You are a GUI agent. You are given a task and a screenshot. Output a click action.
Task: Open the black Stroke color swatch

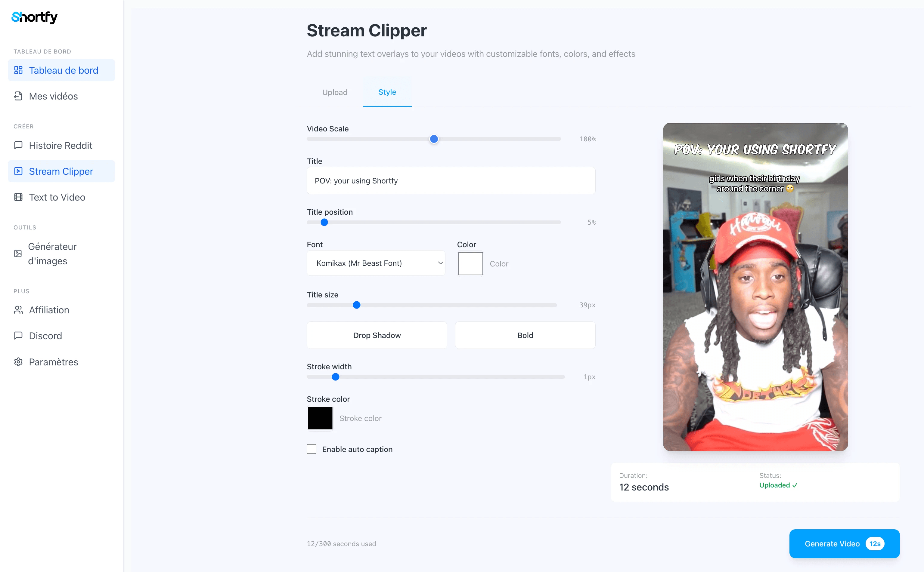click(320, 418)
